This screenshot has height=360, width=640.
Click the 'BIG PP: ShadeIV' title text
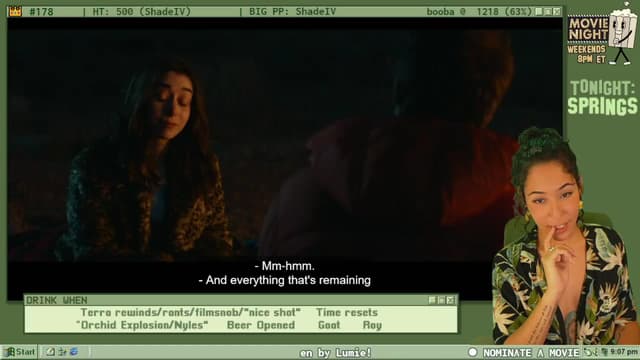(x=292, y=12)
